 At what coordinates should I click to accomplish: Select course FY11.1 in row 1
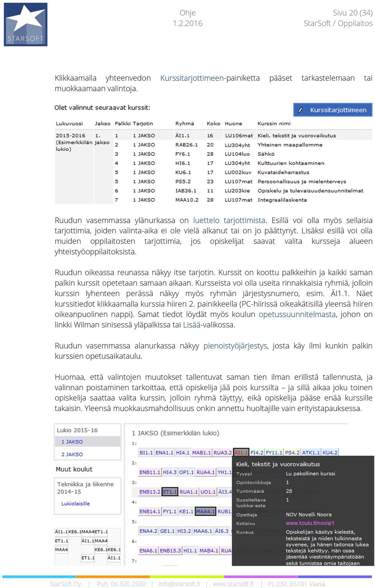(x=274, y=453)
